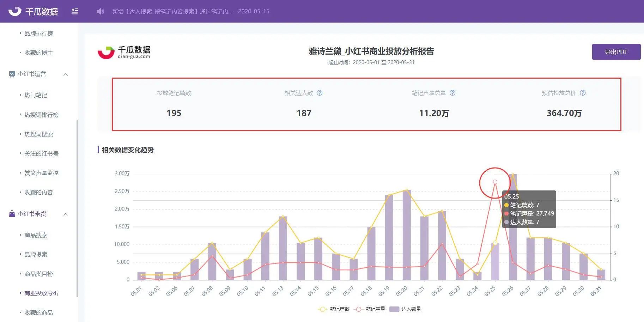This screenshot has height=322, width=644.
Task: Click the 投放笔记篇数 value 195
Action: pos(174,113)
